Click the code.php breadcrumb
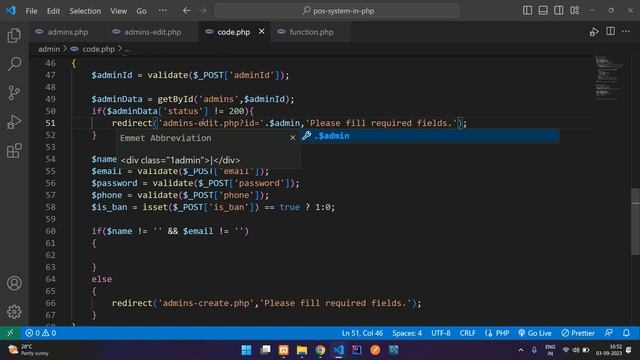 [98, 49]
